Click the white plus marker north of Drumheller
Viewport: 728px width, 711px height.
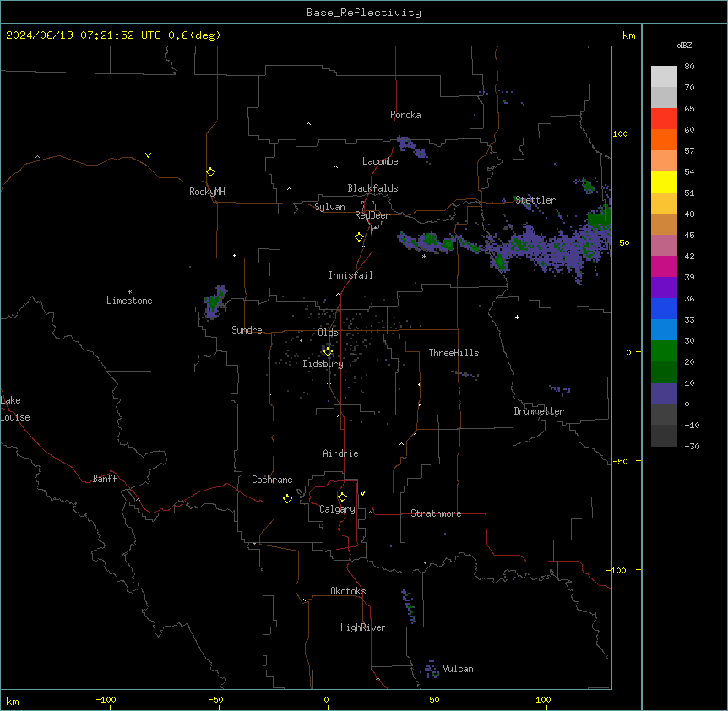pyautogui.click(x=517, y=317)
